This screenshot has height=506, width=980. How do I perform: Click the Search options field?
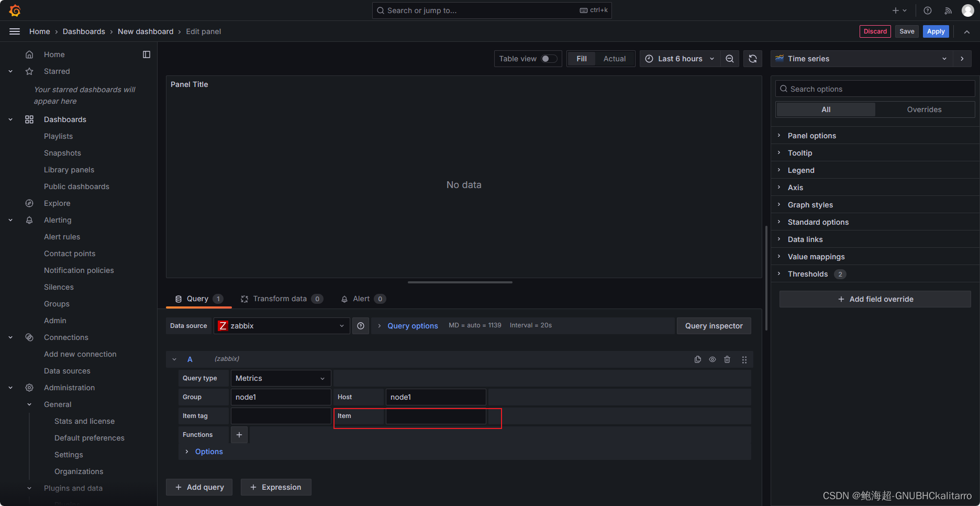coord(875,89)
